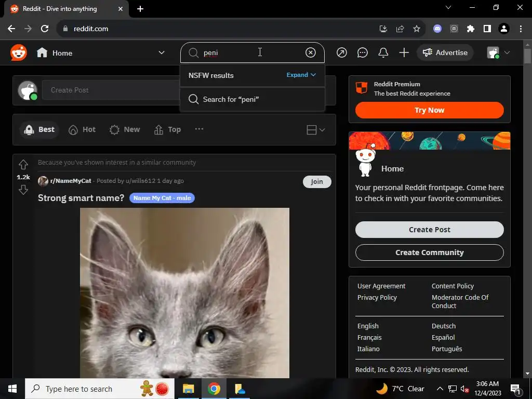This screenshot has width=532, height=399.
Task: Open the Popular arrow icon in the header
Action: [x=342, y=52]
